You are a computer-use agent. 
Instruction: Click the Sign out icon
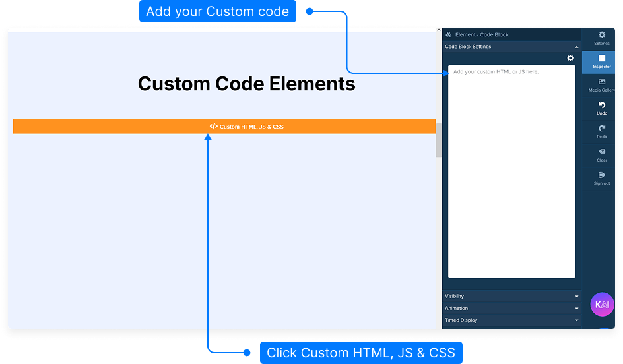pyautogui.click(x=601, y=175)
